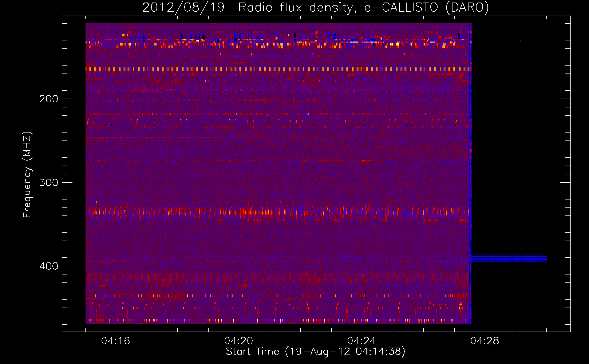Select the '400' frequency axis label
Screen dimensions: 589x364
pyautogui.click(x=49, y=266)
